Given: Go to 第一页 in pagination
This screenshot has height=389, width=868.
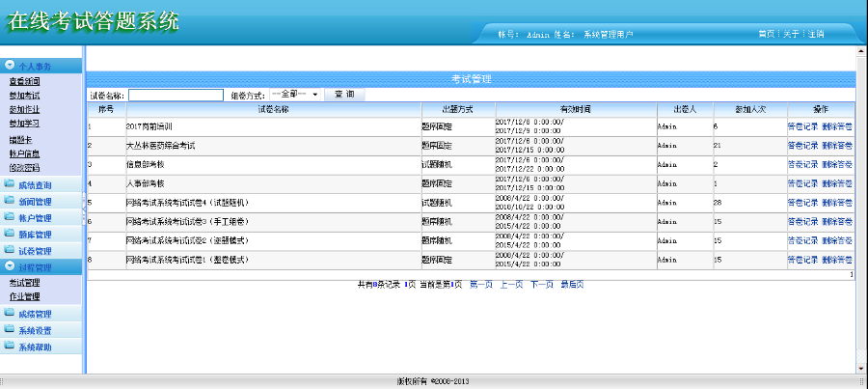Looking at the screenshot, I should coord(481,285).
